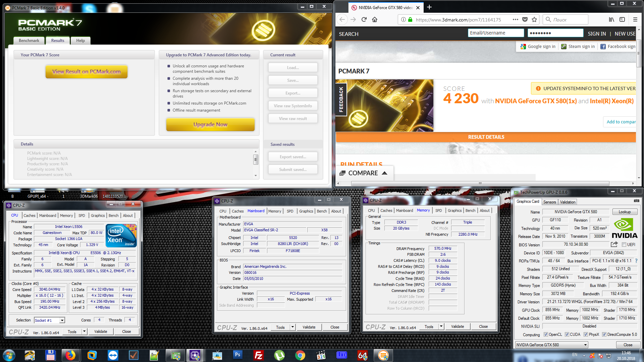Open Tools dropdown arrow in CPU-Z CPU window
The image size is (644, 362).
[x=84, y=331]
